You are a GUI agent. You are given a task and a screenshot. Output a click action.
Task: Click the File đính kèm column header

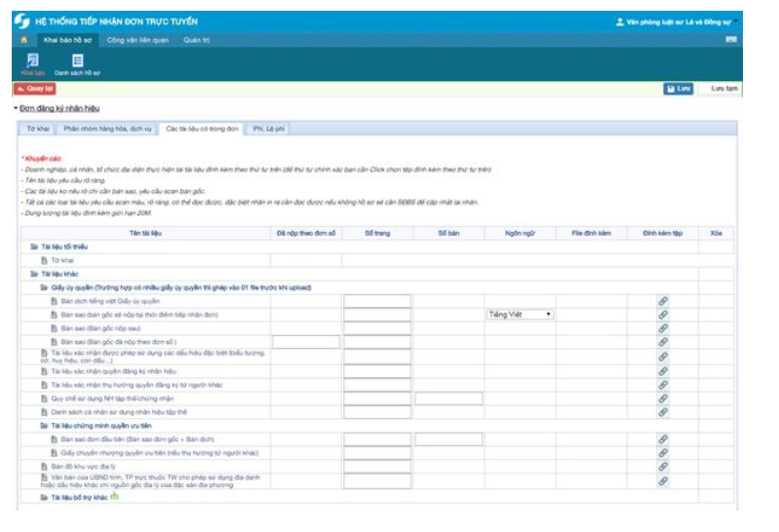(x=591, y=233)
